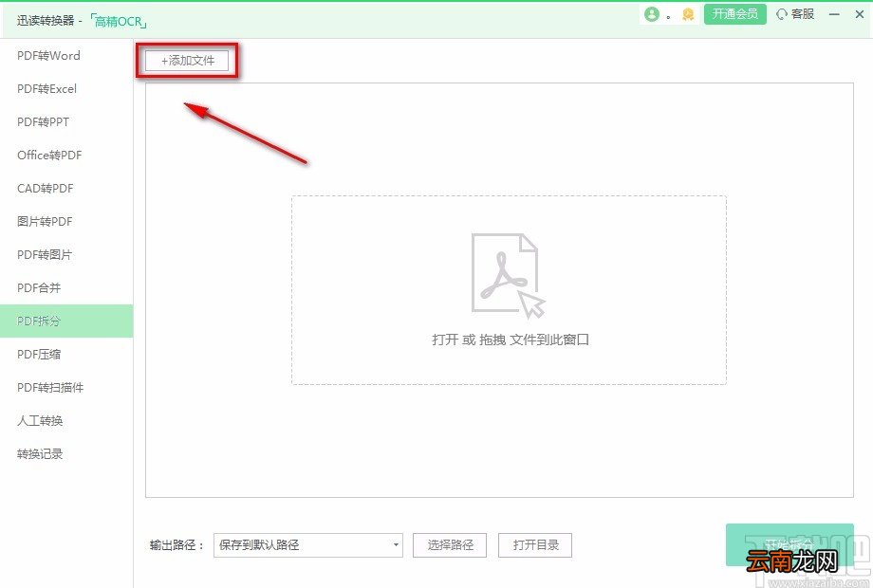873x588 pixels.
Task: Expand the 保存到默认路径 output path dropdown
Action: [308, 545]
